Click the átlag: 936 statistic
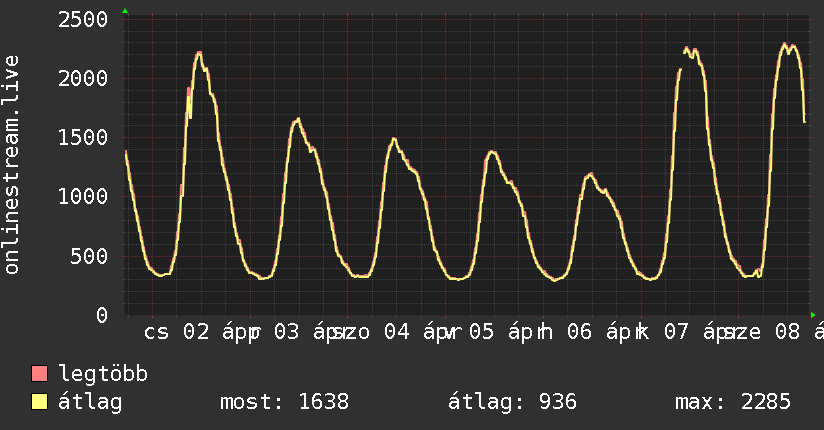The height and width of the screenshot is (430, 824). [512, 402]
